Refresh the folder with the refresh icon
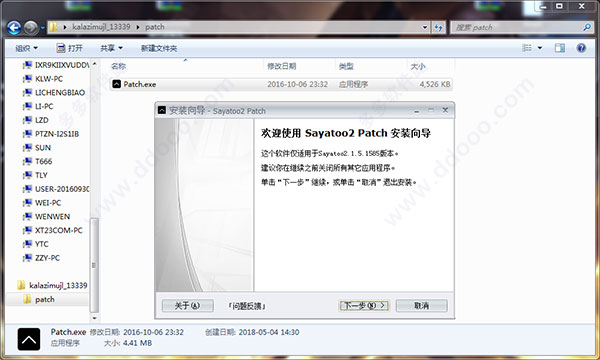The width and height of the screenshot is (600, 360). (439, 27)
